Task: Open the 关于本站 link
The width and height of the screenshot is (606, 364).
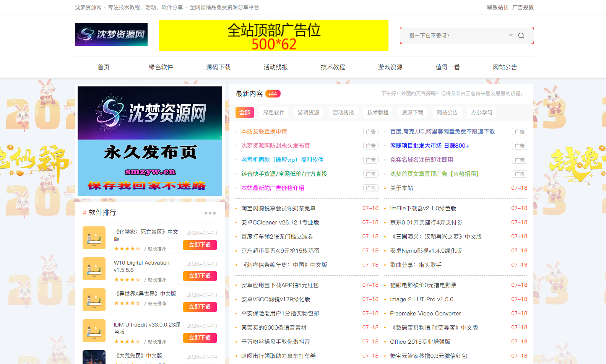Action: (x=401, y=188)
